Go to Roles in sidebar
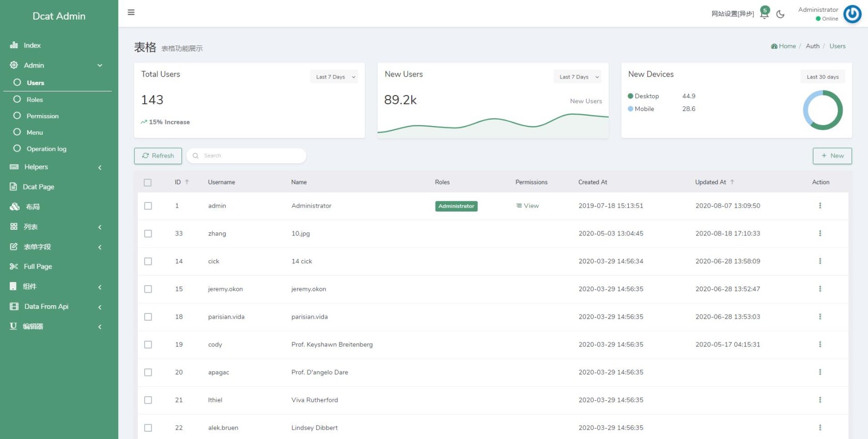 35,100
